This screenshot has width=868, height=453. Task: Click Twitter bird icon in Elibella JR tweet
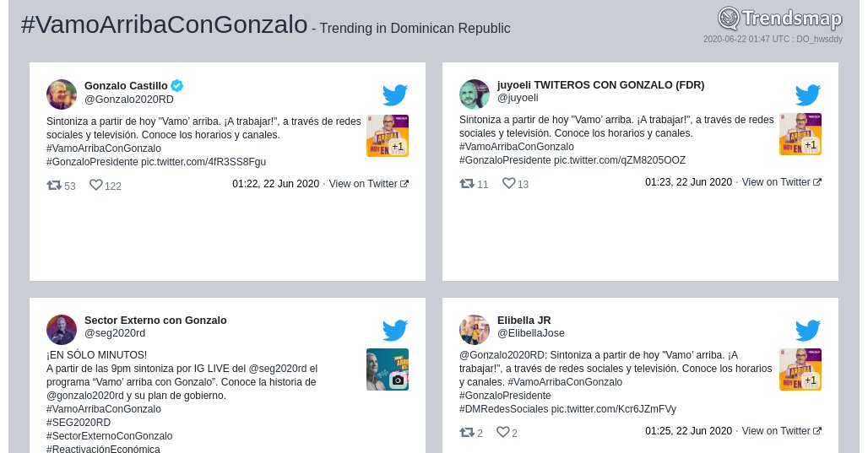pos(808,330)
